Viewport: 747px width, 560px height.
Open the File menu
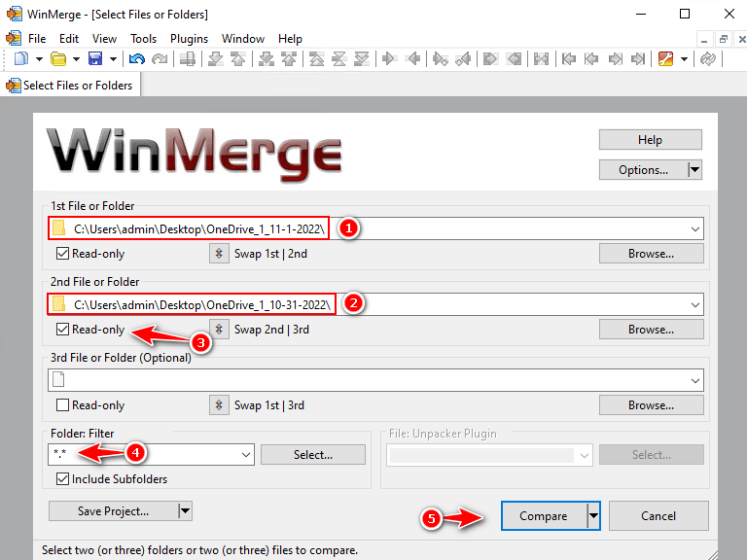(37, 39)
